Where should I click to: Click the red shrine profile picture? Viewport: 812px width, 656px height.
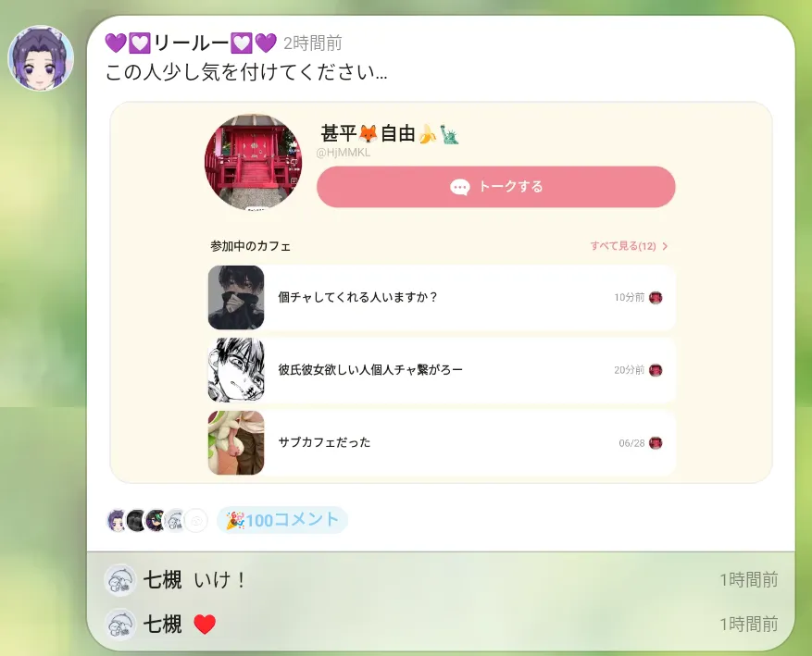(x=254, y=163)
